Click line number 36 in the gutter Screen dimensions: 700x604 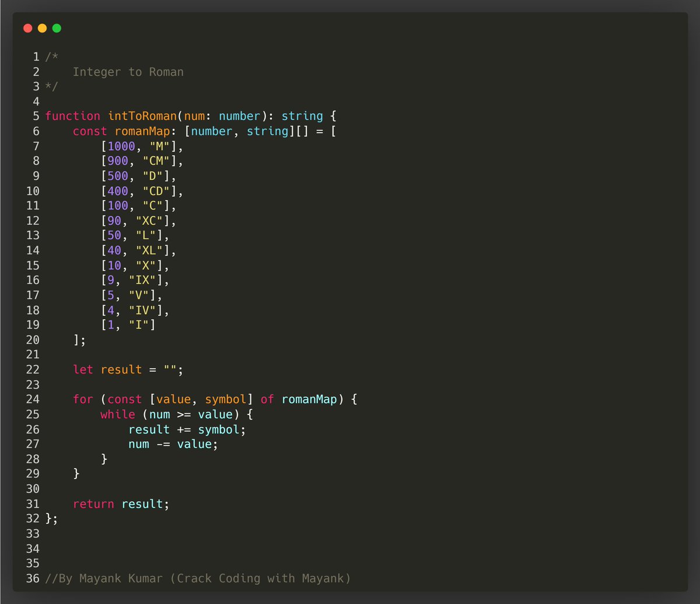pyautogui.click(x=33, y=578)
